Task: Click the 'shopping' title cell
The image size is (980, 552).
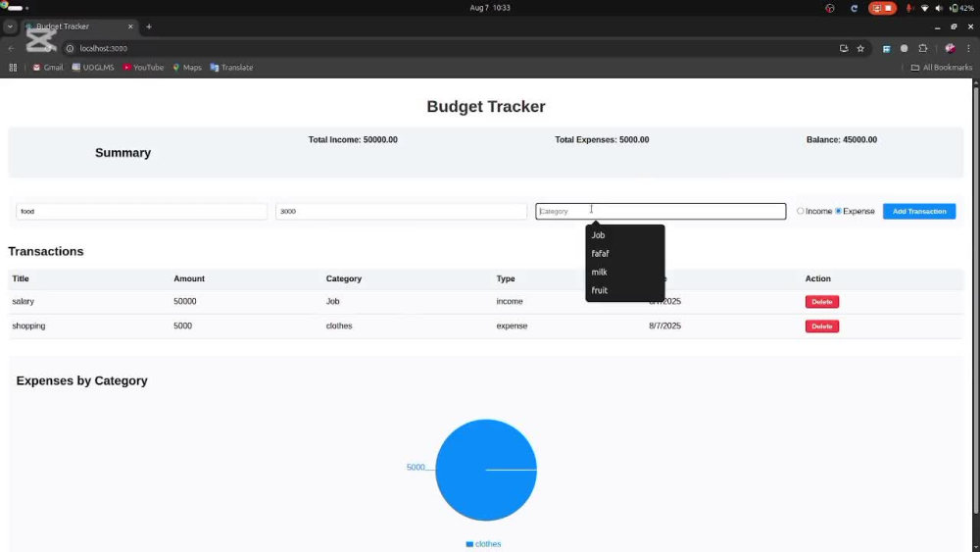Action: 28,326
